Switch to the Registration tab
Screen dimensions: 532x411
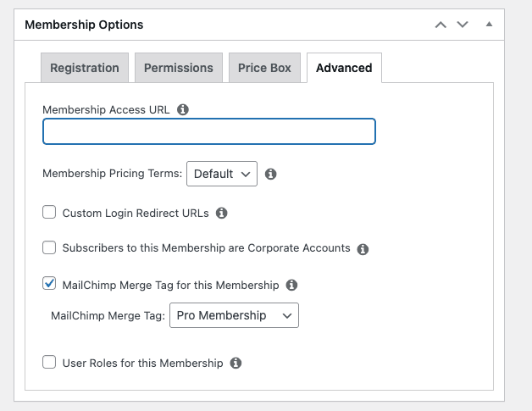[85, 68]
